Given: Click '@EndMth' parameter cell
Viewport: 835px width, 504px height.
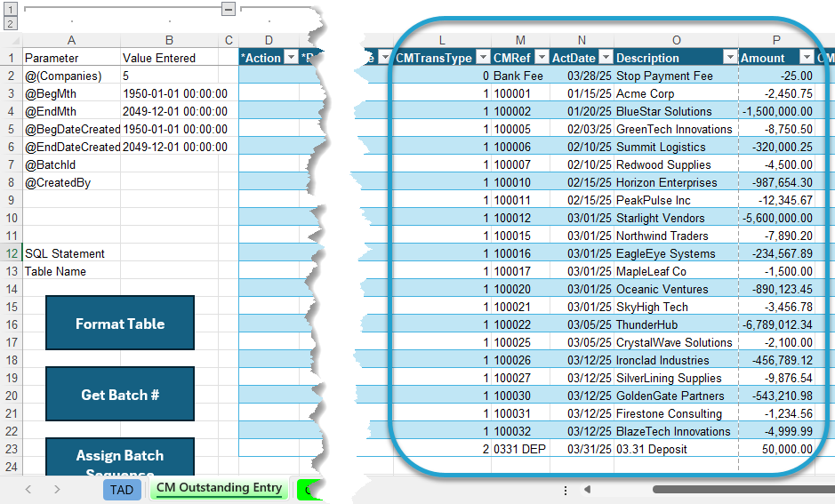Looking at the screenshot, I should click(71, 111).
